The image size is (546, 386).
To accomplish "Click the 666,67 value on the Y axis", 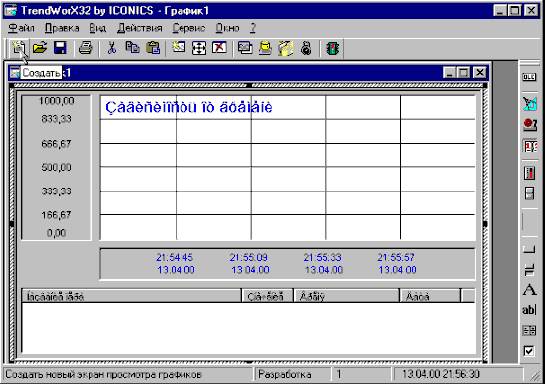I will tap(56, 144).
